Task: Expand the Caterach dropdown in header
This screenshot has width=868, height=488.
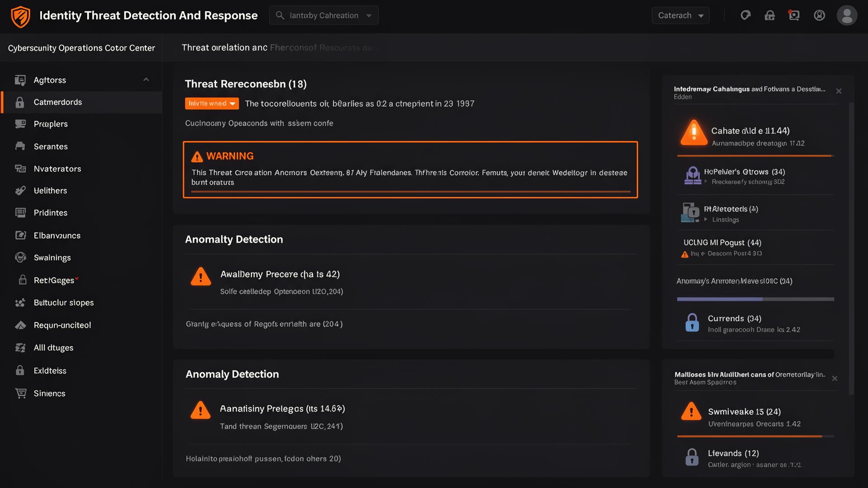Action: (680, 15)
